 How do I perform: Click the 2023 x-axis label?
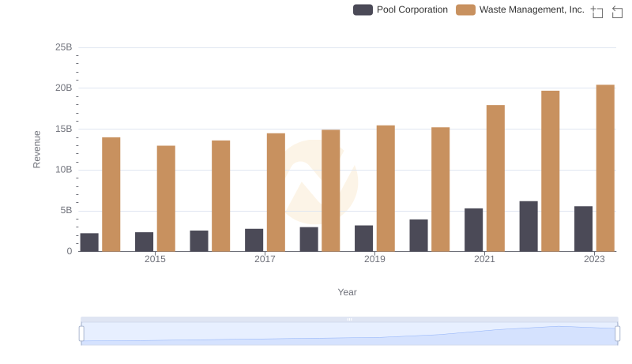[x=595, y=259]
